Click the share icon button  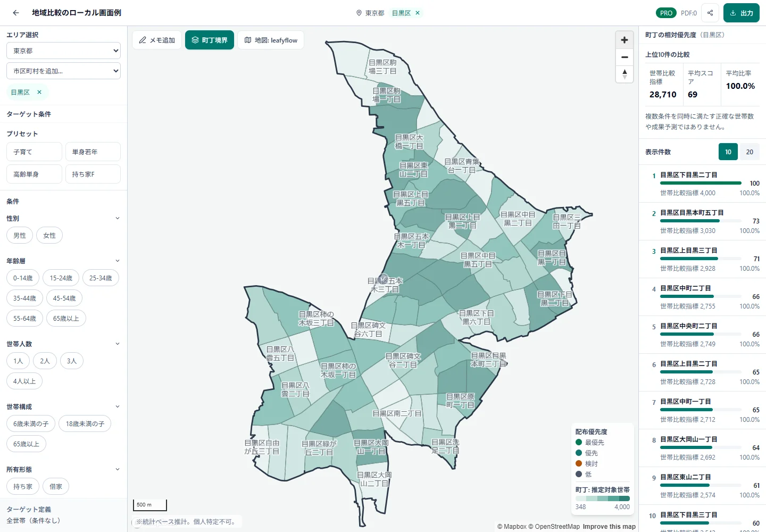click(710, 13)
